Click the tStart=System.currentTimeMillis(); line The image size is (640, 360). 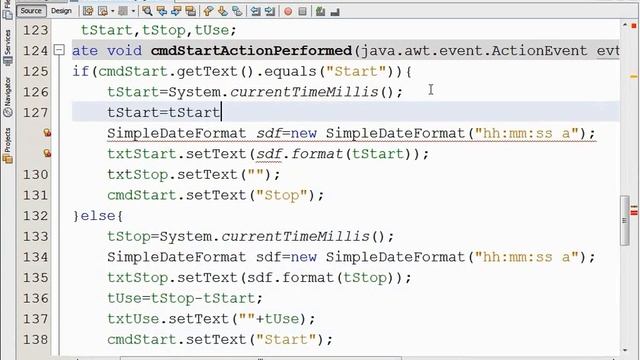(255, 92)
